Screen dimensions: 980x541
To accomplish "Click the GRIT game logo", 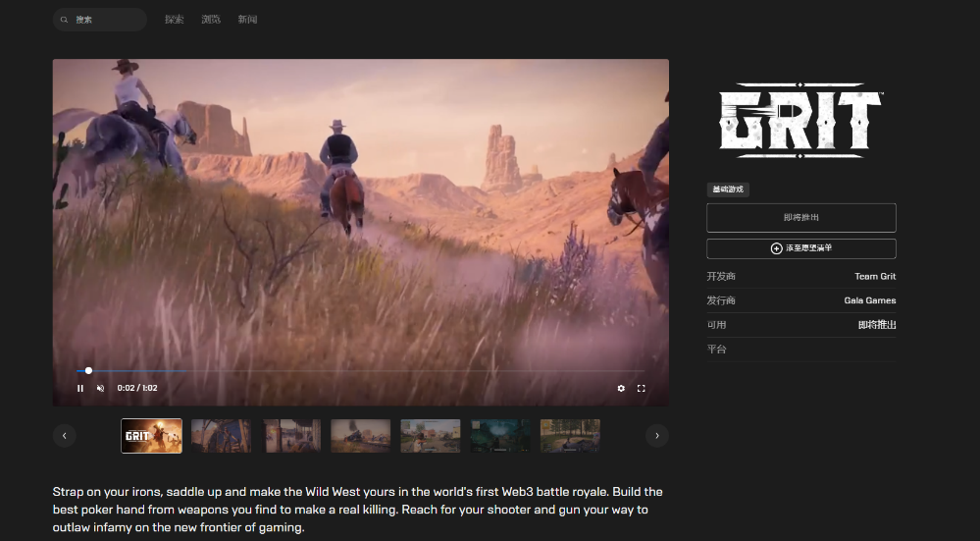I will (x=800, y=121).
